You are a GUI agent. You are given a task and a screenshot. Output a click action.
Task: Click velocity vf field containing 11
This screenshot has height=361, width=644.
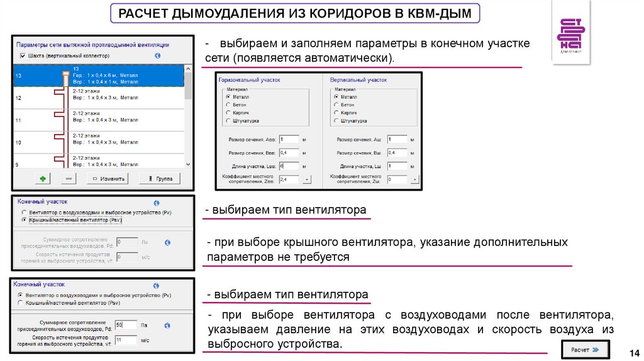click(126, 340)
